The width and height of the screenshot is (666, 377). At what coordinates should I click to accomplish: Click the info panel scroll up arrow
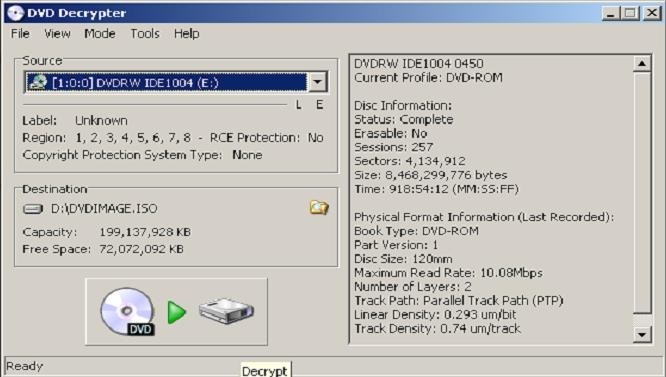642,64
